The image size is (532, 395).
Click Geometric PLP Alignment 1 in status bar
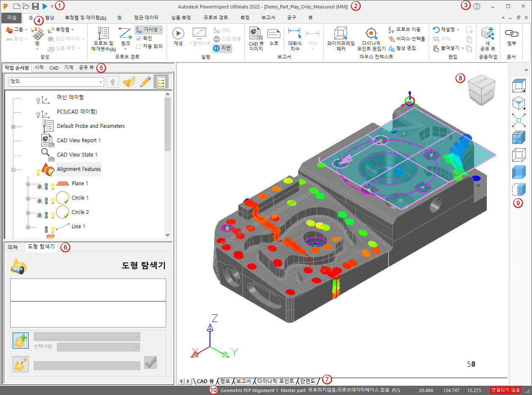coord(249,390)
